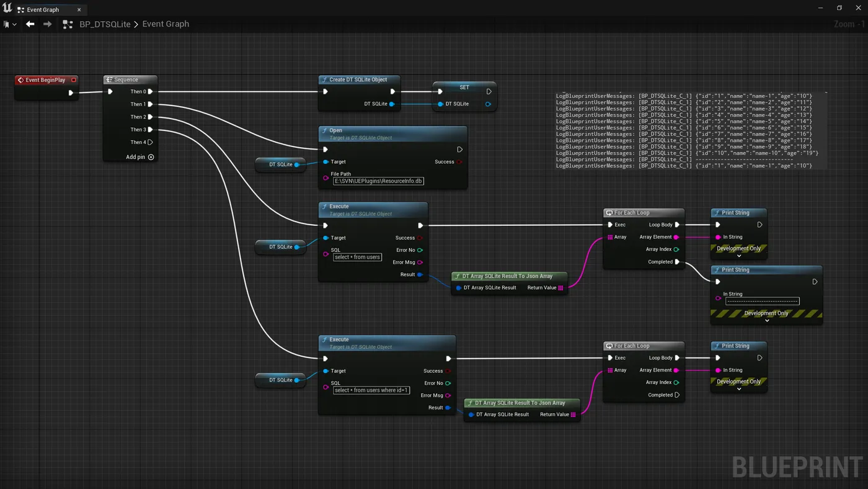The height and width of the screenshot is (489, 868).
Task: Select the Event Graph tab
Action: [43, 10]
